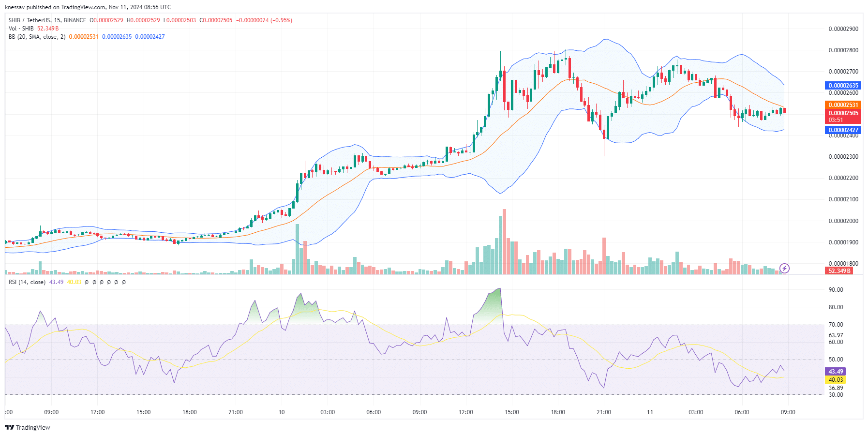Click the 30.00 label on the RSI axis

click(836, 395)
